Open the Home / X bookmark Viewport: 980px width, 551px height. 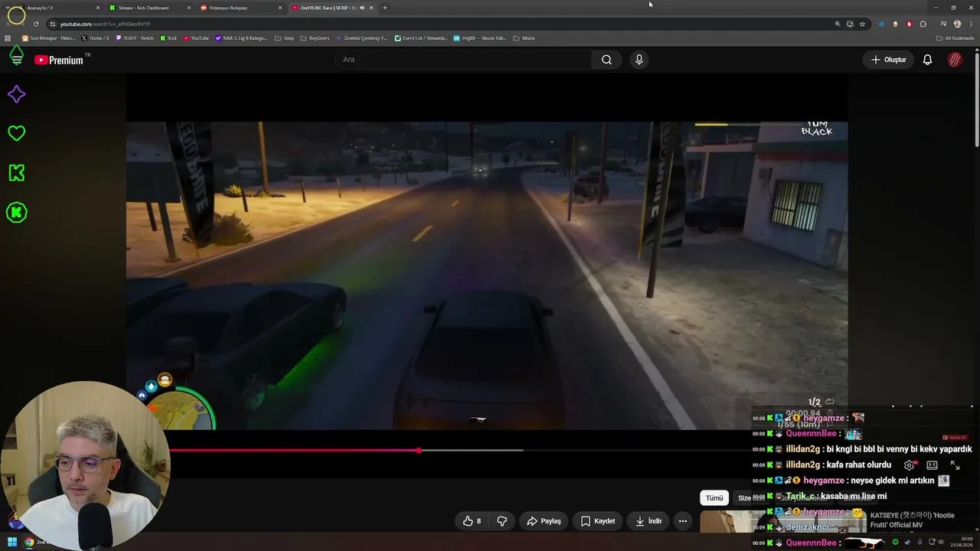pos(96,38)
